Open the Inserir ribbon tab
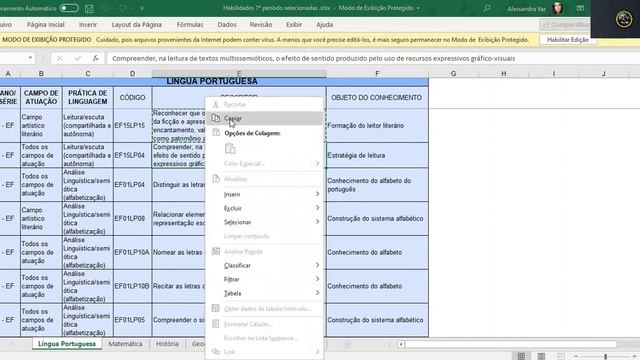 click(x=88, y=24)
